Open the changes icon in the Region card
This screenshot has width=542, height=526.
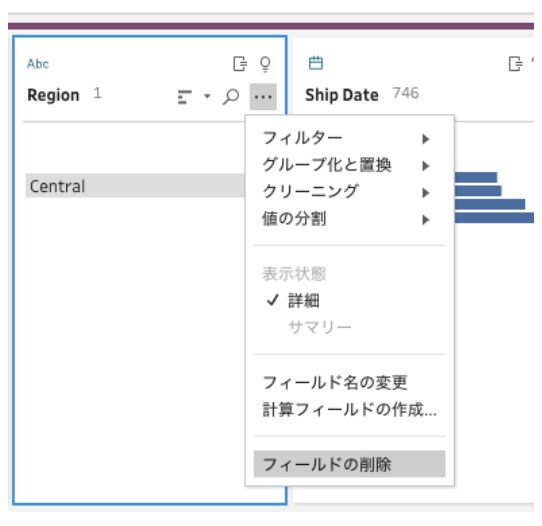tap(240, 64)
